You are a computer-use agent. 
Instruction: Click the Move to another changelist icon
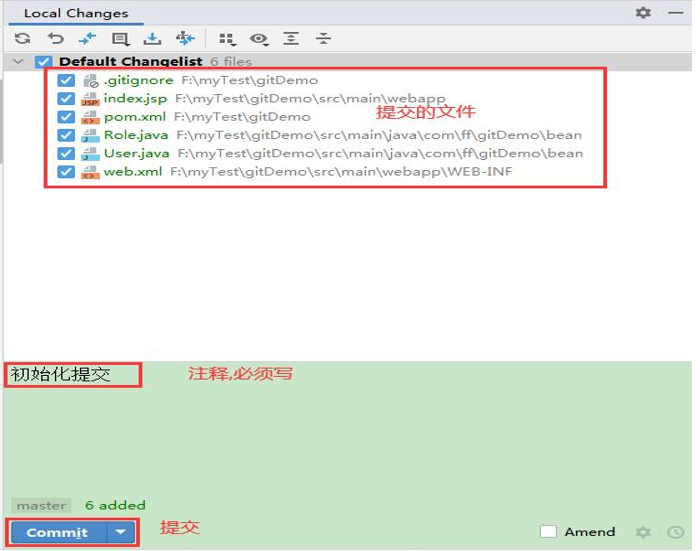tap(184, 38)
